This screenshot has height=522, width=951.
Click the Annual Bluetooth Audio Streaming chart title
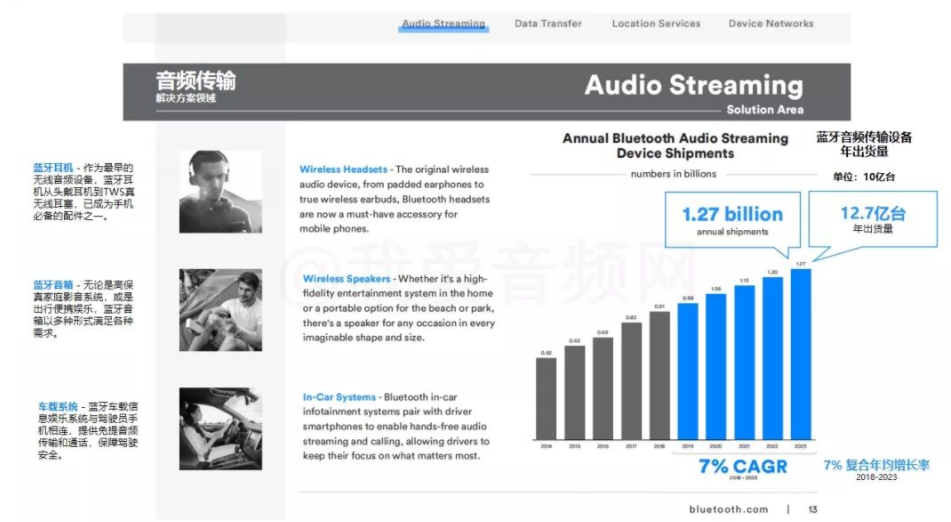674,146
